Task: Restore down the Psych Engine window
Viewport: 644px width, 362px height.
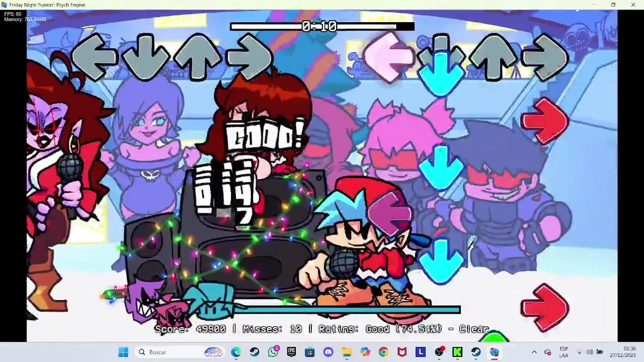Action: [x=613, y=5]
